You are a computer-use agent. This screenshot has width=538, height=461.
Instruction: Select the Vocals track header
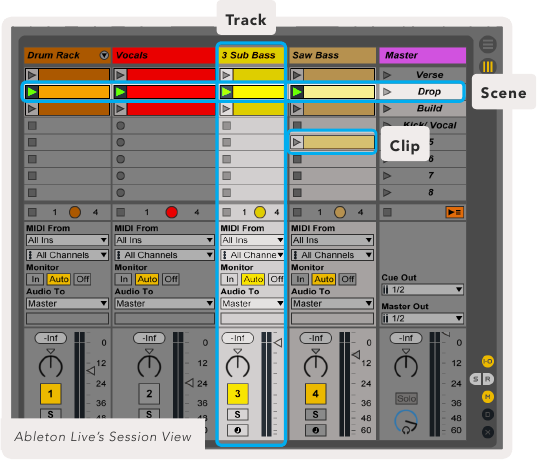coord(164,55)
